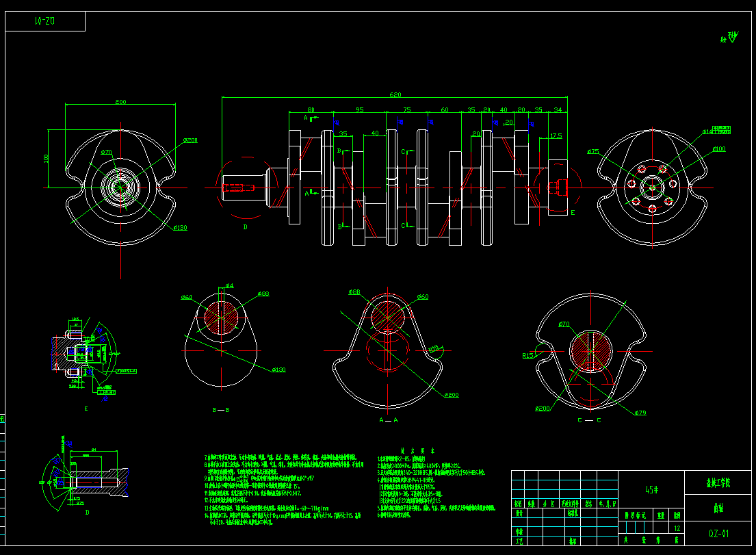This screenshot has height=555, width=756.
Task: Select the ø14 hole callout
Action: (707, 131)
